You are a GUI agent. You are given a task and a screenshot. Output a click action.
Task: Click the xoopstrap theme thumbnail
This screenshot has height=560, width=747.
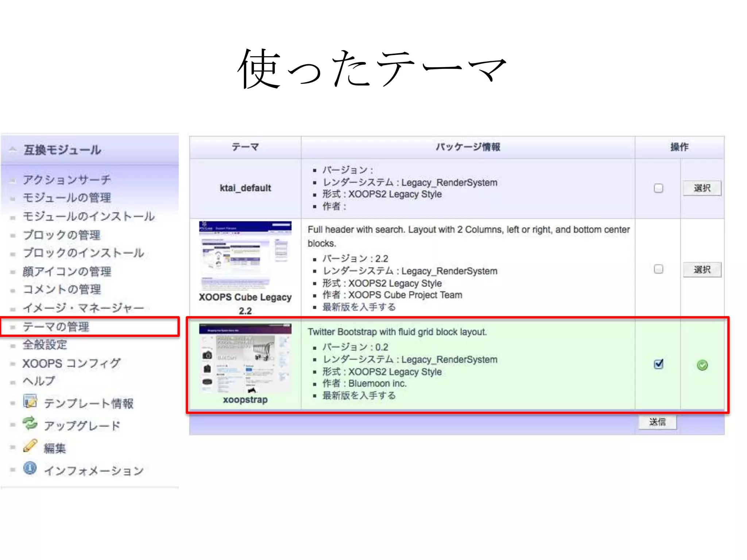point(245,358)
